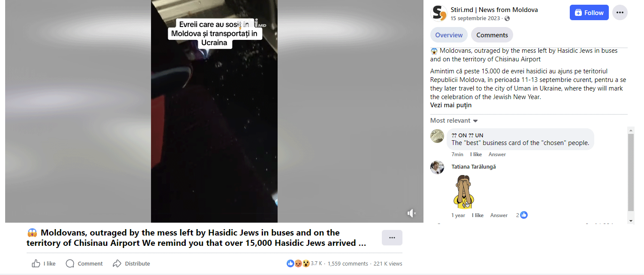Open the 1,559 comments link
This screenshot has height=275, width=644.
click(348, 263)
